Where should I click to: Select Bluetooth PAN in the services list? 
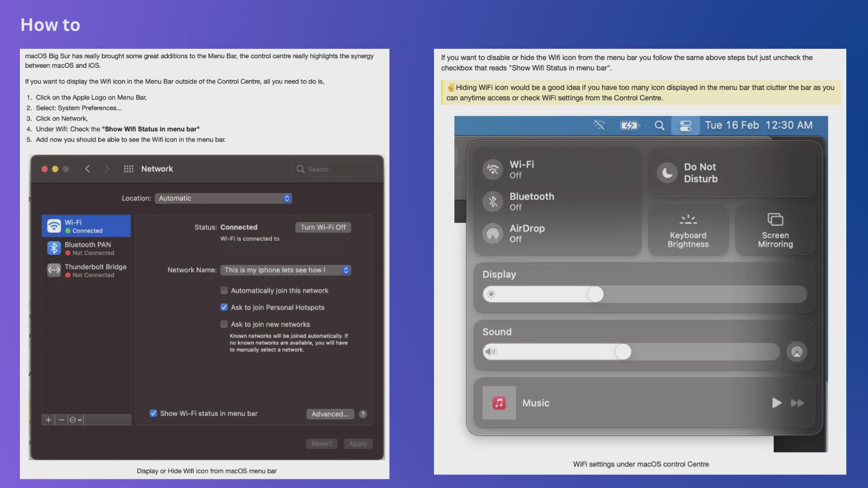[86, 248]
